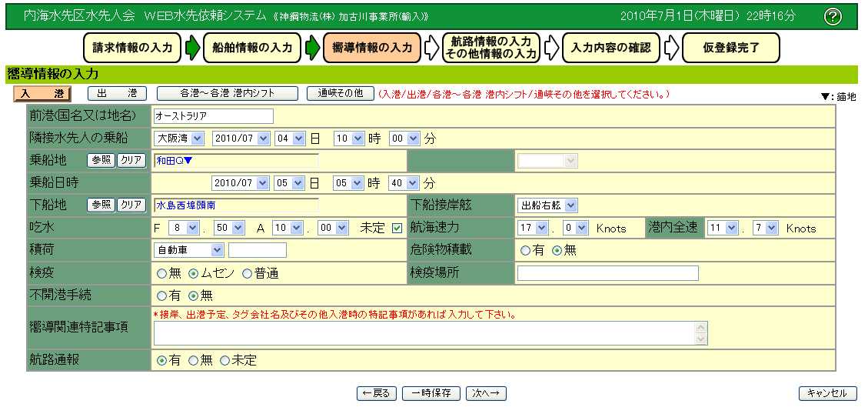This screenshot has height=414, width=868.
Task: Click the help question mark icon
Action: pyautogui.click(x=832, y=16)
